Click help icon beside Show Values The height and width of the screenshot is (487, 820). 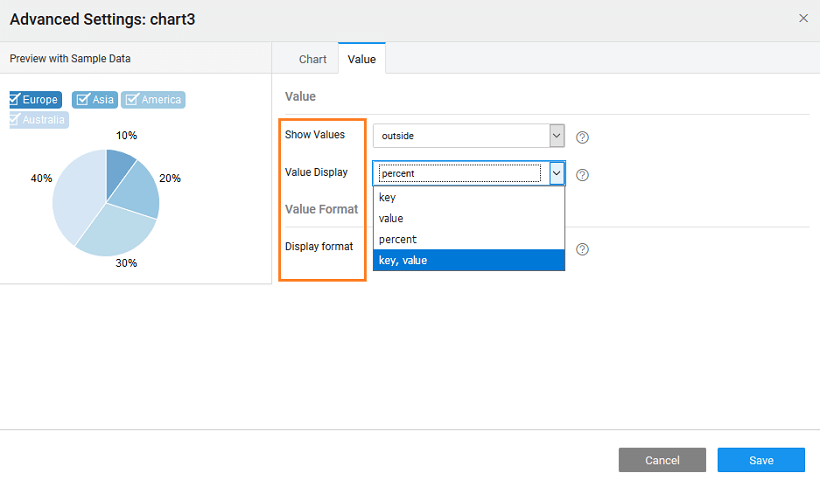pos(583,137)
